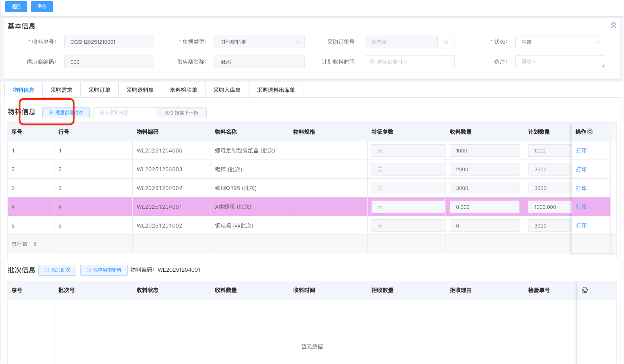624x364 pixels.
Task: Switch to the 来料检验单 tab
Action: 183,90
